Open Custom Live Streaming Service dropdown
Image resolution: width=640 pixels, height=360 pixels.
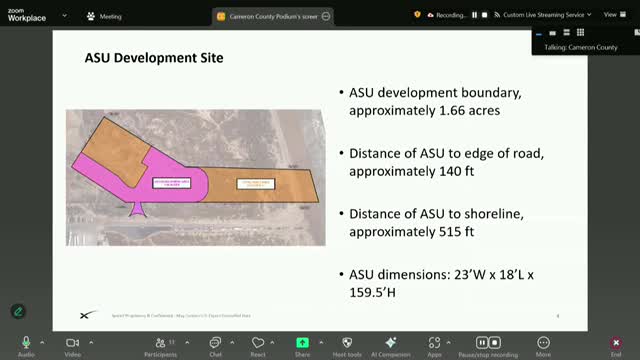tap(543, 15)
